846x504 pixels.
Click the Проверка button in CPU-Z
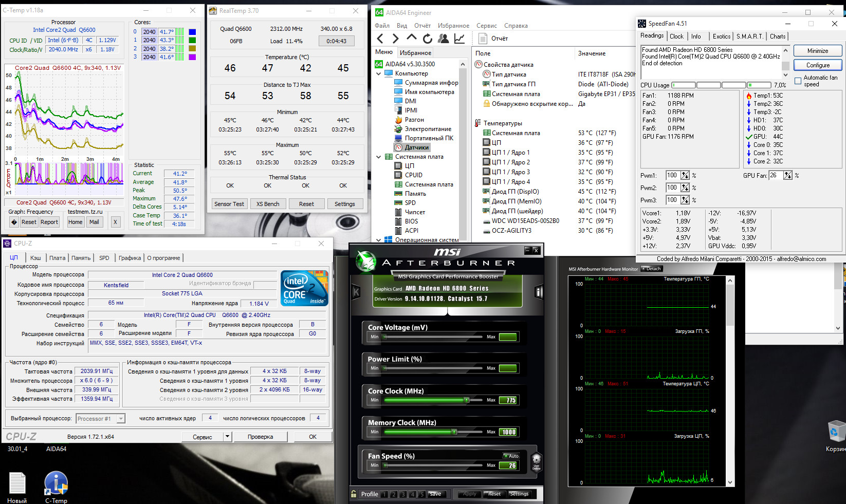261,437
